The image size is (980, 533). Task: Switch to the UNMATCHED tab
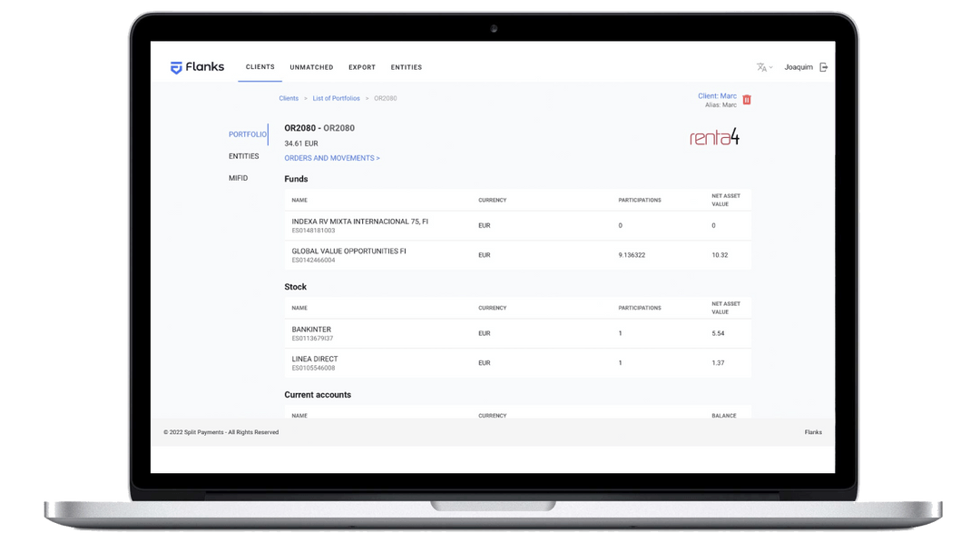(x=311, y=66)
